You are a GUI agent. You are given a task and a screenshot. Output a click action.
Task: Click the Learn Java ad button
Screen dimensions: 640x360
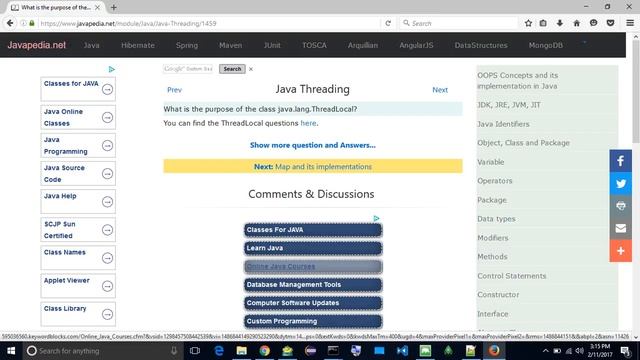click(x=313, y=248)
